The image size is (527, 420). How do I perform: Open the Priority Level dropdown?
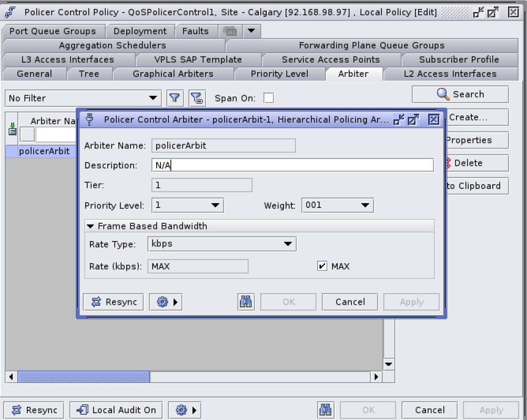pos(187,205)
